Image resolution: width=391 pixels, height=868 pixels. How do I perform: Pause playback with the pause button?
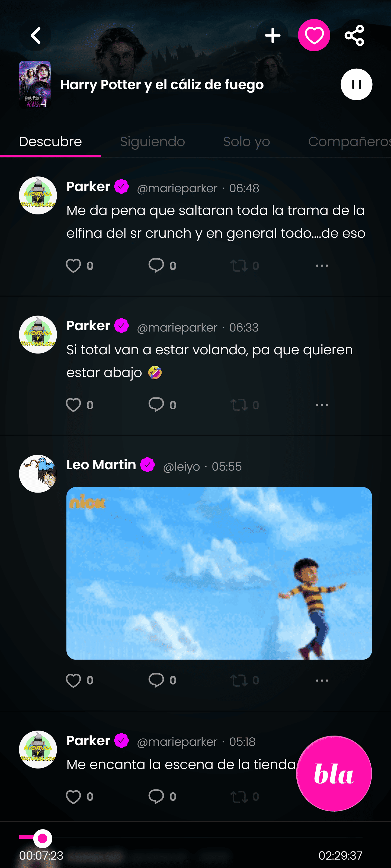click(x=356, y=85)
